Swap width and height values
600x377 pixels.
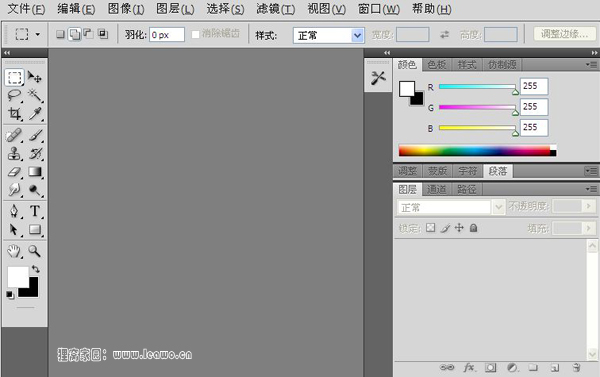(x=444, y=35)
